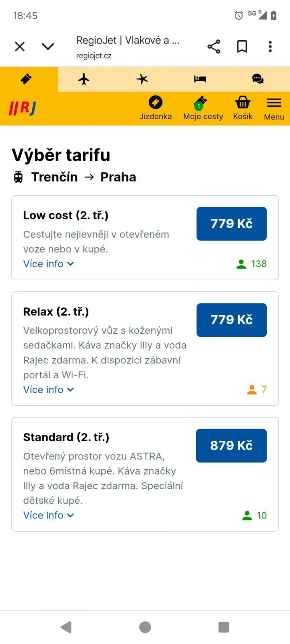The width and height of the screenshot is (290, 644).
Task: Open the Košík shopping basket
Action: tap(242, 108)
